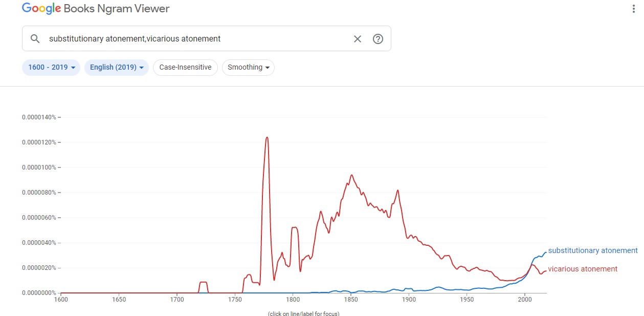
Task: Click the Google Books Ngram Viewer logo
Action: [x=96, y=9]
